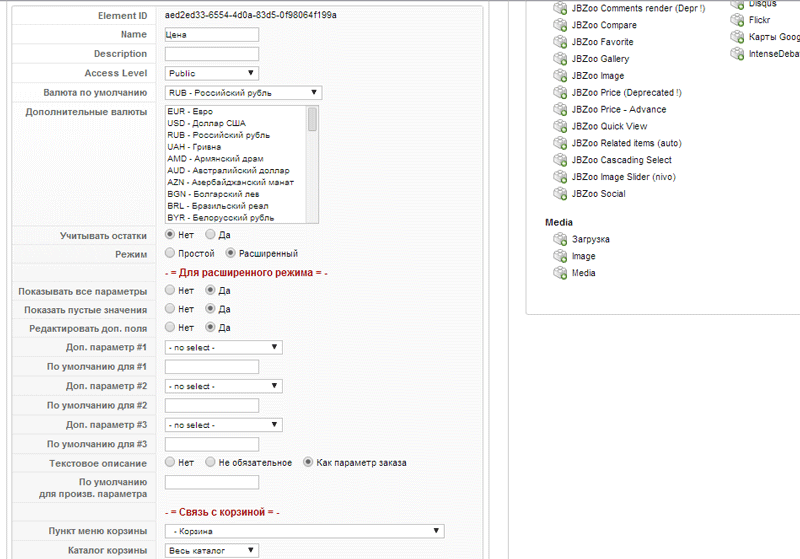The height and width of the screenshot is (559, 800).
Task: Expand the Доп. параметр #1 dropdown
Action: pyautogui.click(x=223, y=347)
